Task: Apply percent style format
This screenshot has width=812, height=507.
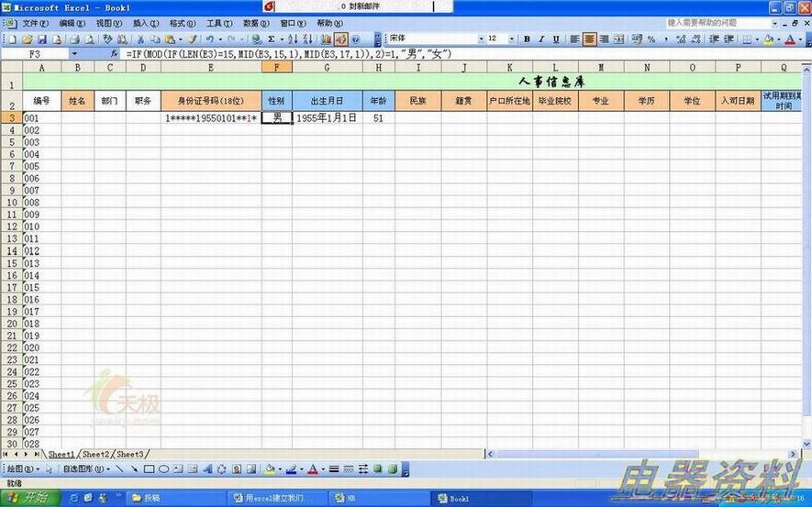Action: pos(651,39)
